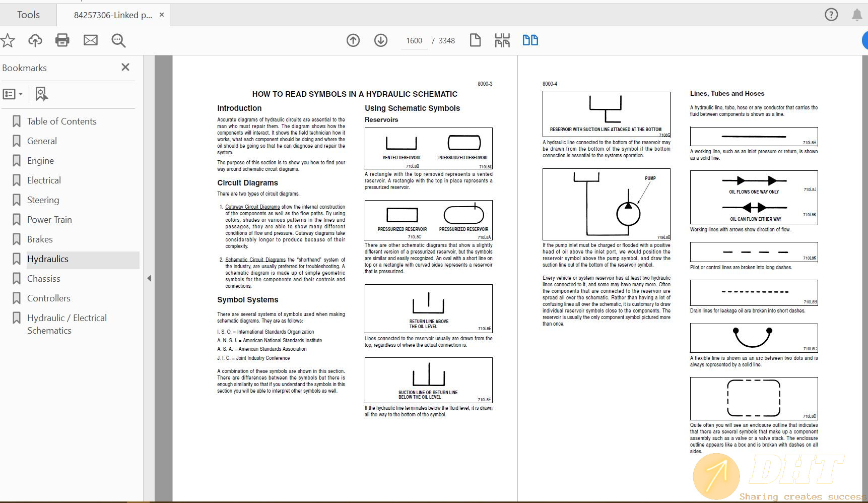Close the 84257306-Linked document tab
This screenshot has width=868, height=503.
coord(162,15)
